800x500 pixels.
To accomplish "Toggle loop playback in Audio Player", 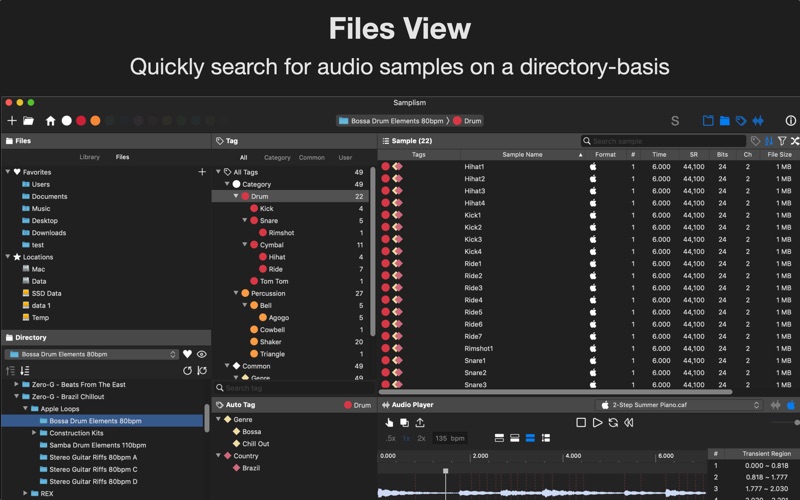I will [x=613, y=422].
